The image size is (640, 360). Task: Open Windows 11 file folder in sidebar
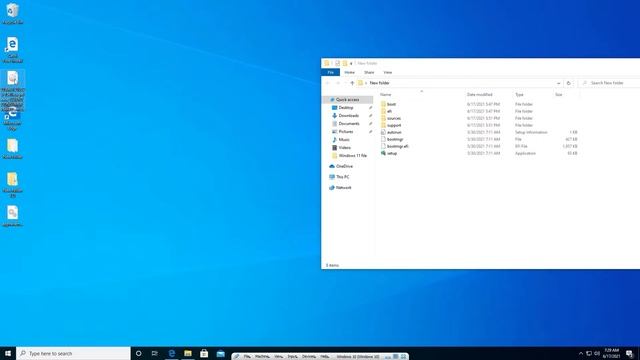click(353, 156)
